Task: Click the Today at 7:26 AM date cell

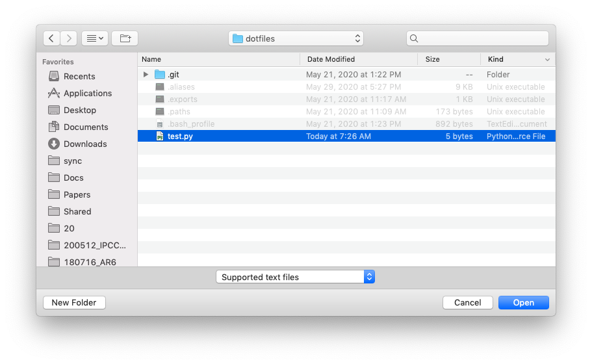Action: pos(339,136)
